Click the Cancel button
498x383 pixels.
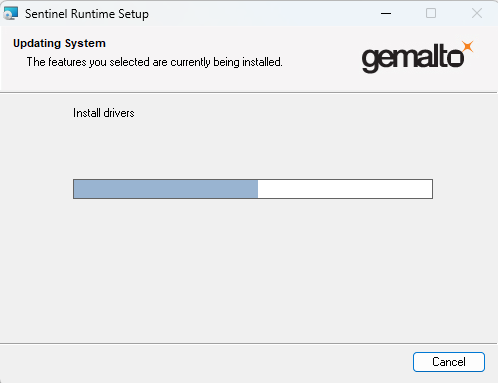pos(449,362)
